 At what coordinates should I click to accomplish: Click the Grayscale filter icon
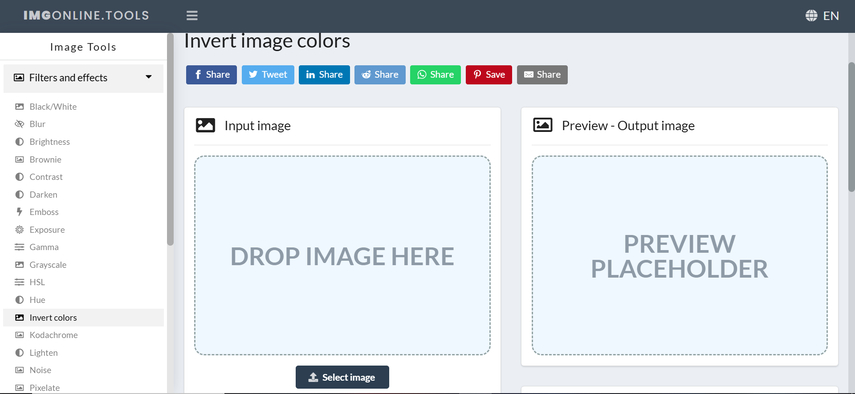[19, 265]
